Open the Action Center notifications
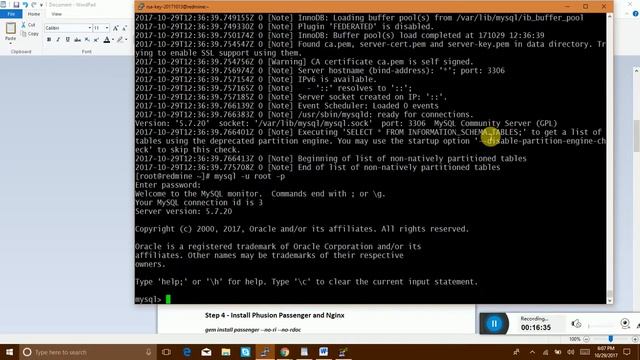The image size is (640, 360). pyautogui.click(x=627, y=352)
